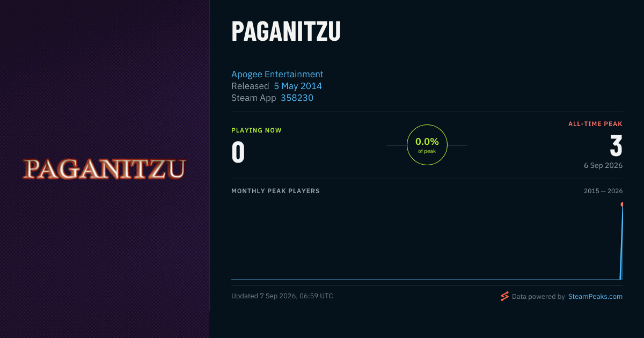Click the 6 Sep 2026 peak date

pyautogui.click(x=603, y=166)
